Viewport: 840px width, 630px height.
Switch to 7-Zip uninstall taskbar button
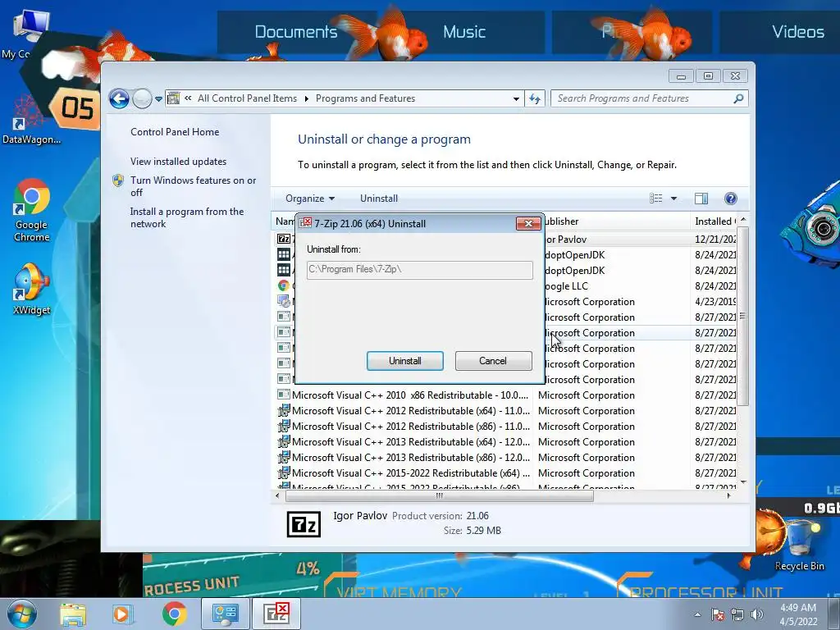[x=277, y=614]
